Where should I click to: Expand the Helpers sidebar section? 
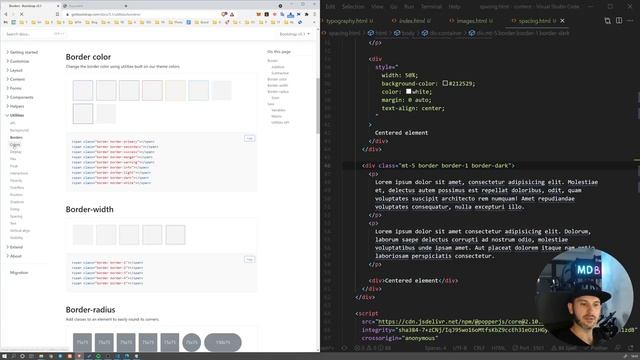[x=15, y=106]
